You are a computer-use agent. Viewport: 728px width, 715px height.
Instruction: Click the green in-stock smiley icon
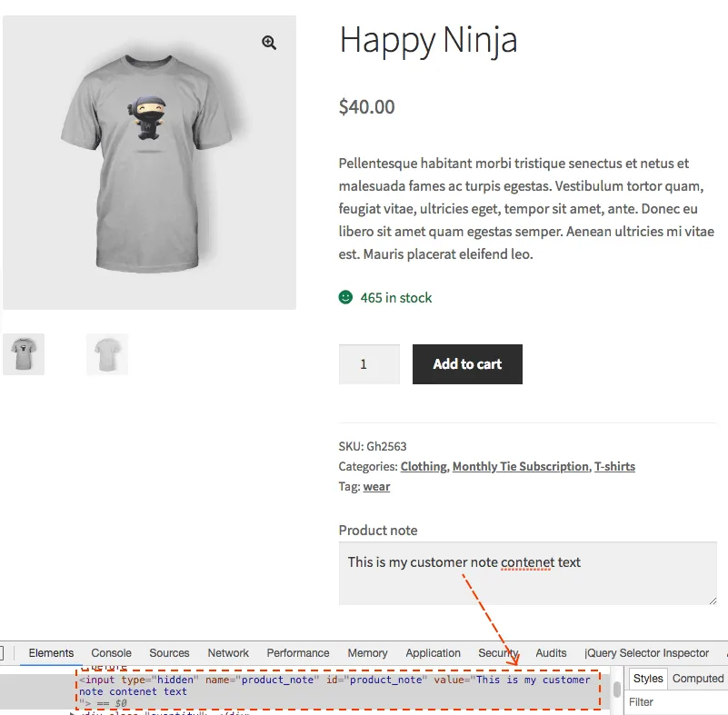pos(345,297)
